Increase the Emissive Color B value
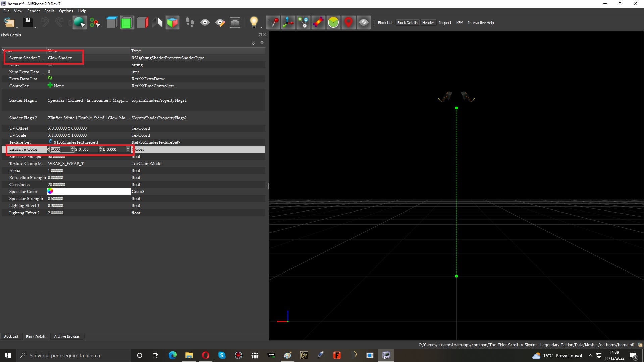The width and height of the screenshot is (644, 362). coord(128,148)
